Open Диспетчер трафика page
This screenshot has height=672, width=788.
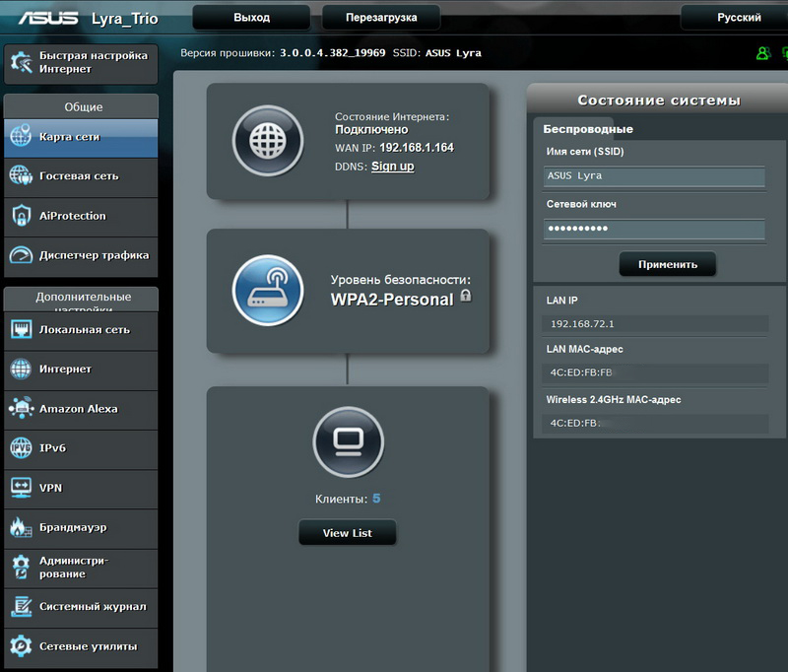tap(80, 255)
